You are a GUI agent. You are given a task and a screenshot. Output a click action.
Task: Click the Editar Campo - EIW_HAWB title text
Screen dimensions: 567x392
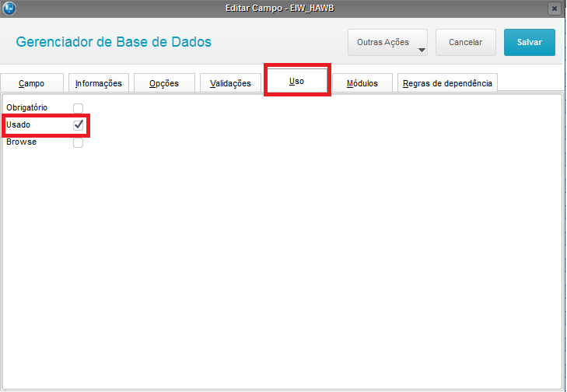coord(280,8)
